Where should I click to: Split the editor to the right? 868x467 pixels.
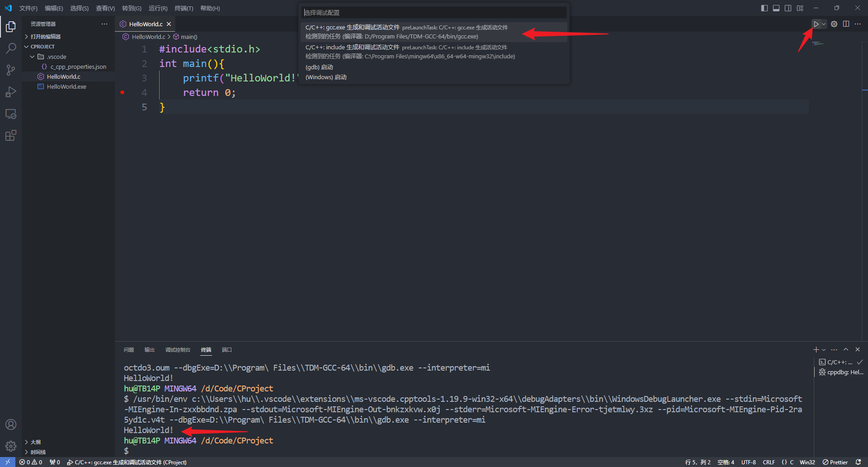[x=846, y=24]
